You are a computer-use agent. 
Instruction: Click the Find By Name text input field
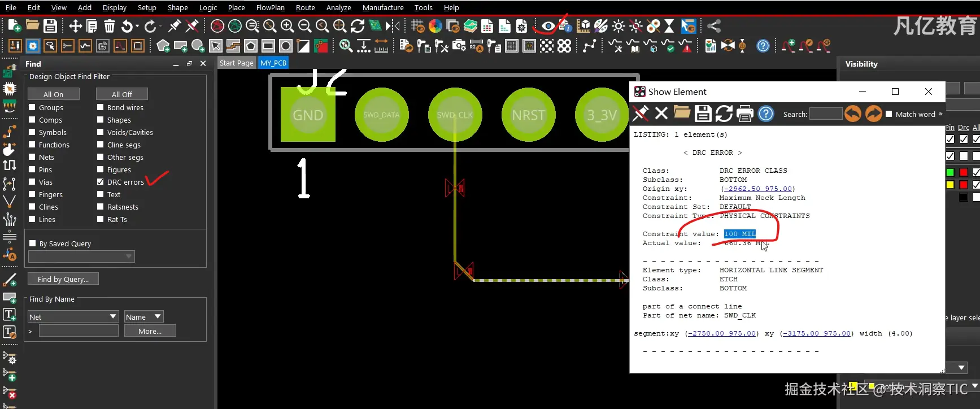[x=79, y=331]
